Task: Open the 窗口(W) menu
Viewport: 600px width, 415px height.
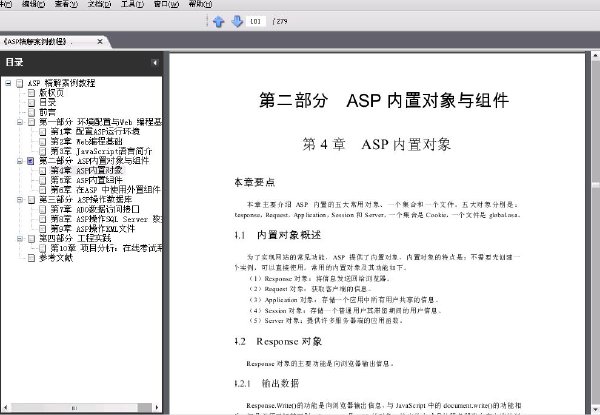Action: pos(166,4)
